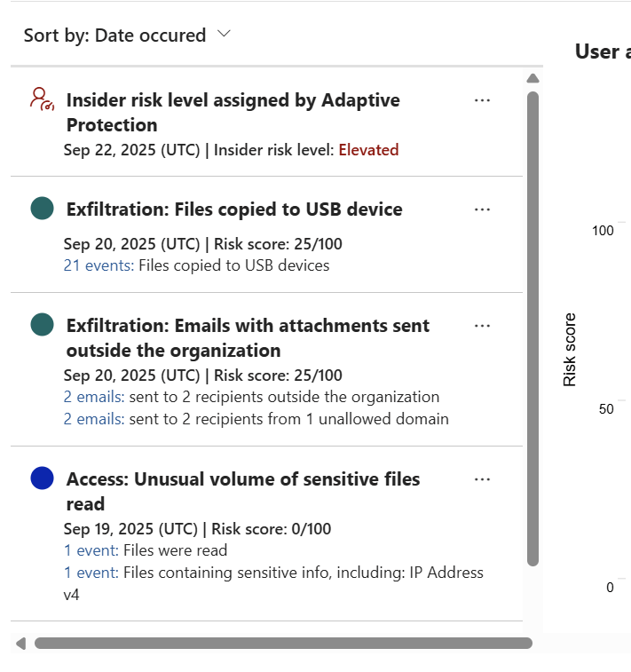Click the teal dot beside USB exfiltration
Viewport: 631px width, 672px height.
pos(42,209)
